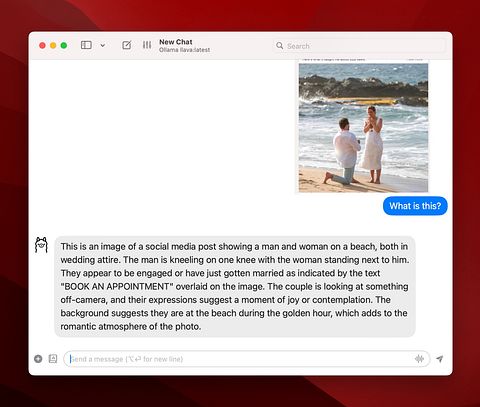Click the New Chat title
This screenshot has height=407, width=480.
coord(176,42)
